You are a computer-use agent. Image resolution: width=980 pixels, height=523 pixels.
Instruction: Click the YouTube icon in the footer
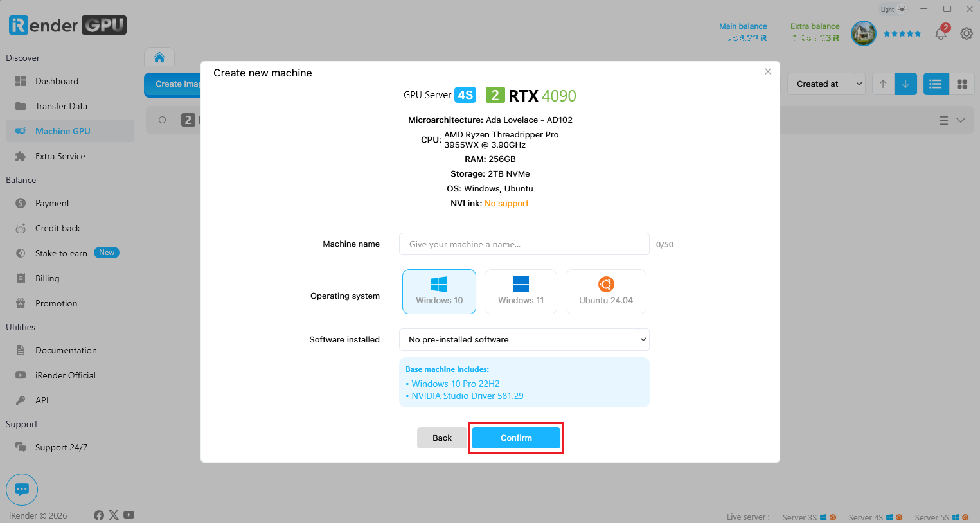pyautogui.click(x=129, y=515)
